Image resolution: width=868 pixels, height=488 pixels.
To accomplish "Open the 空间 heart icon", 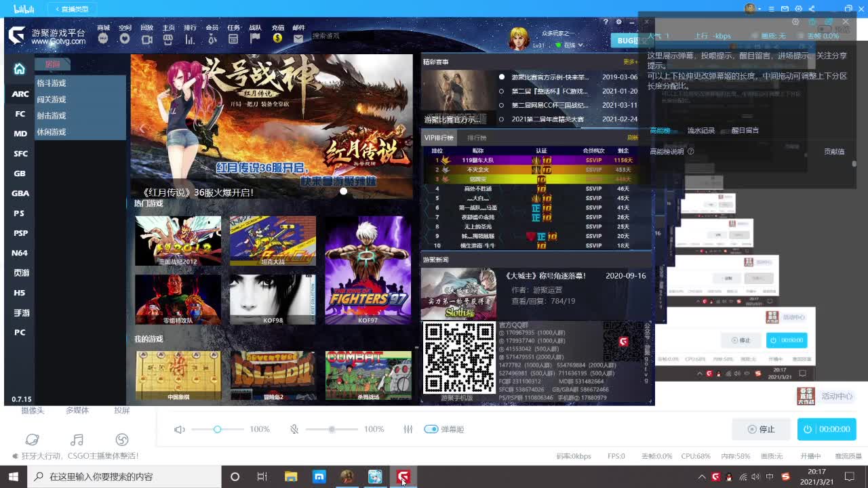I will (125, 39).
